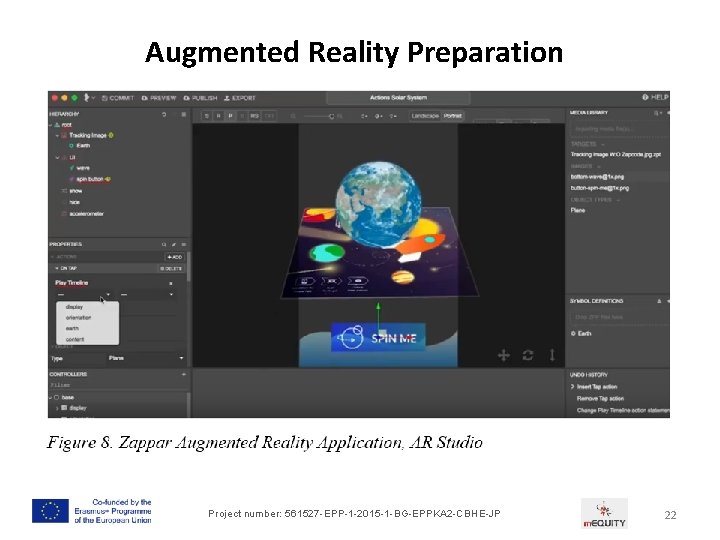Screen dimensions: 720x540
Task: Collapse the ON TAP action section
Action: 56,268
